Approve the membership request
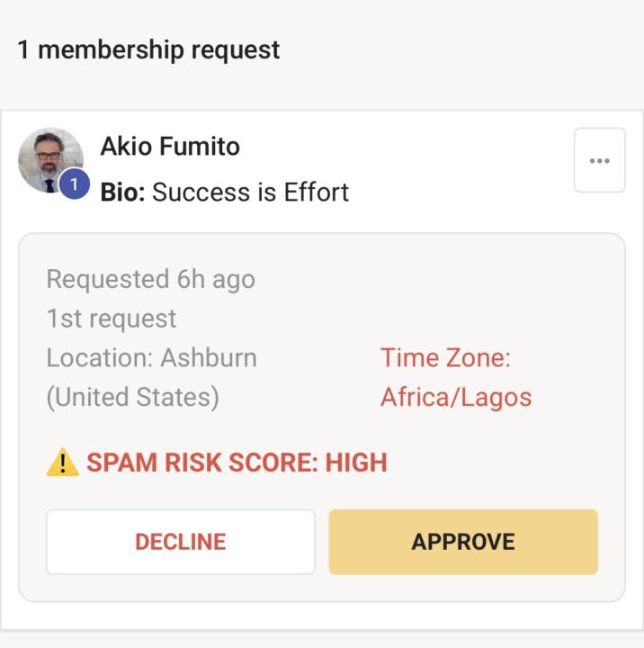 (x=463, y=542)
